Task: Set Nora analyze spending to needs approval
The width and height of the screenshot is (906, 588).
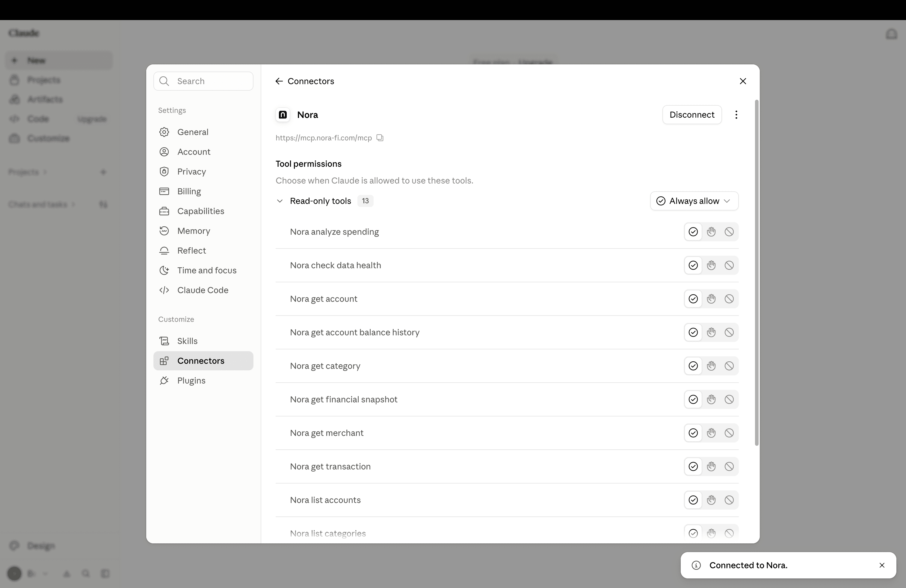Action: coord(711,232)
